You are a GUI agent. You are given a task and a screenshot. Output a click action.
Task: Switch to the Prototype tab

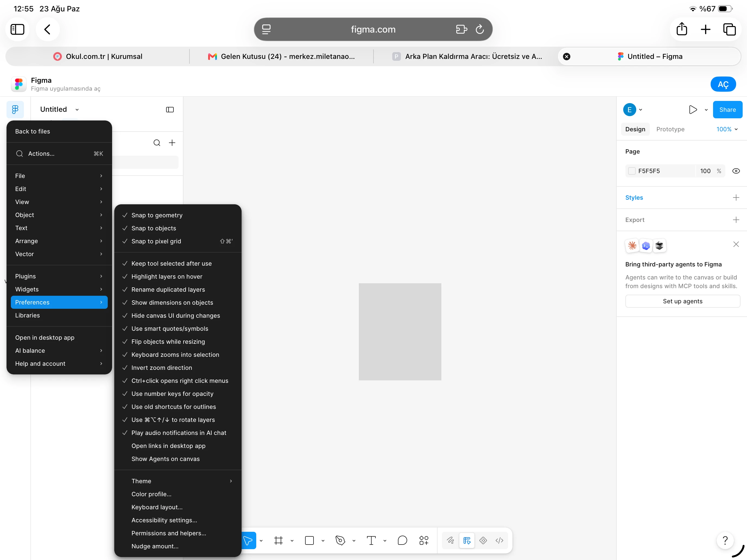click(670, 129)
